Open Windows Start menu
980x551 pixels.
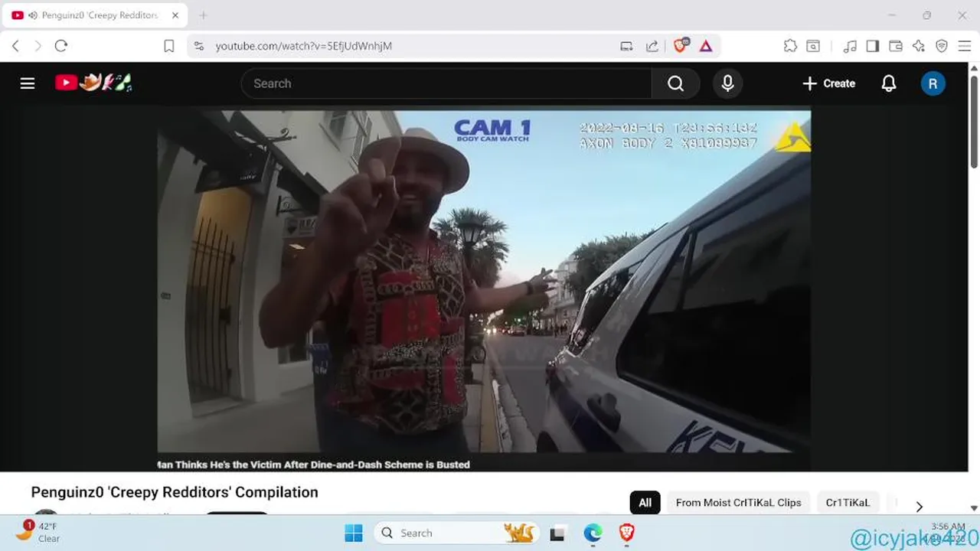click(x=354, y=533)
